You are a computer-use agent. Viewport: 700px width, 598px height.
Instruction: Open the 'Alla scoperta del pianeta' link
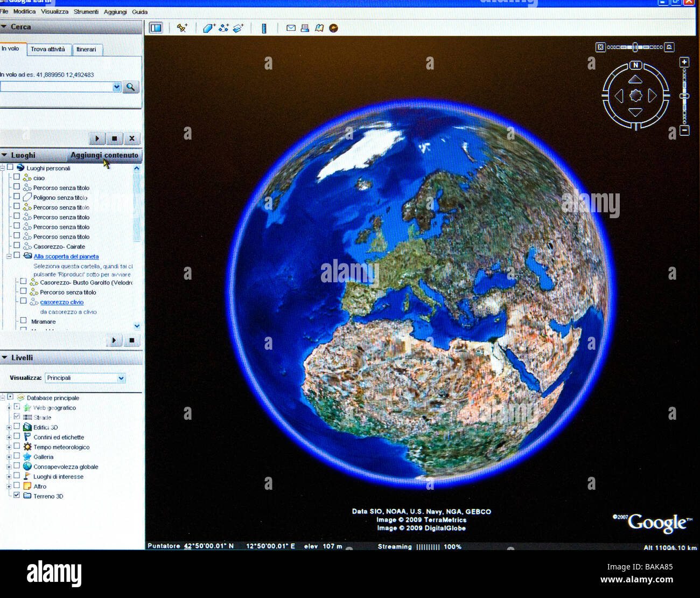click(66, 256)
